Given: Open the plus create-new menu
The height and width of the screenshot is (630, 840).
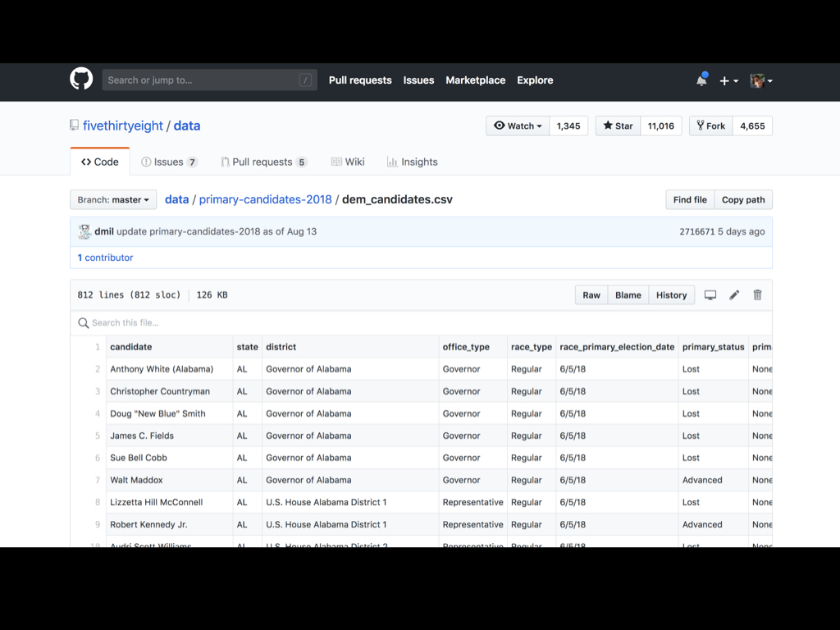Looking at the screenshot, I should click(x=728, y=80).
